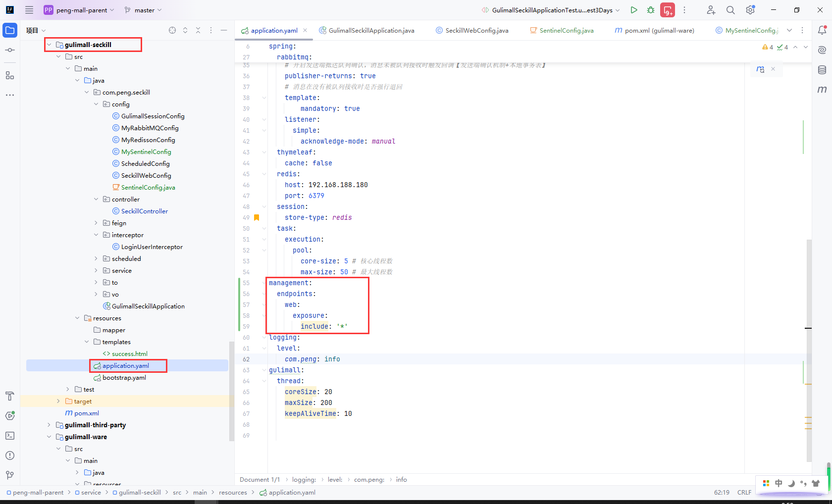The width and height of the screenshot is (832, 504).
Task: Open peng-mall-parent project dropdown
Action: (x=79, y=10)
